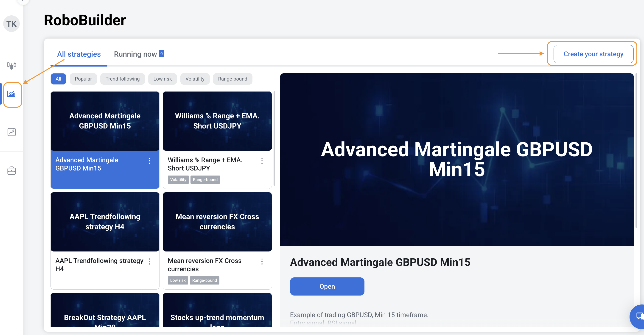This screenshot has width=644, height=335.
Task: Open the live chat bubble icon
Action: point(639,316)
